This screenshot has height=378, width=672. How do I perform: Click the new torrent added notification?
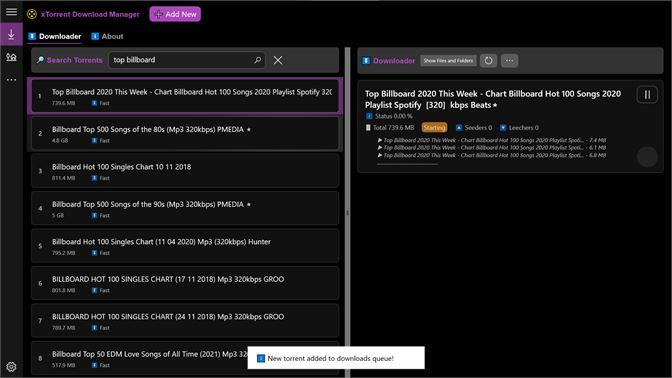(x=336, y=358)
